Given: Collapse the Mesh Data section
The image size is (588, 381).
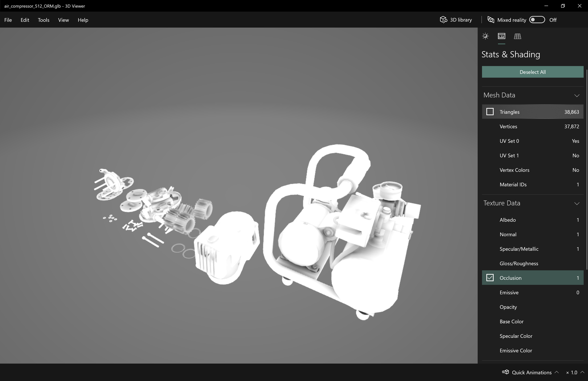Looking at the screenshot, I should (x=577, y=95).
